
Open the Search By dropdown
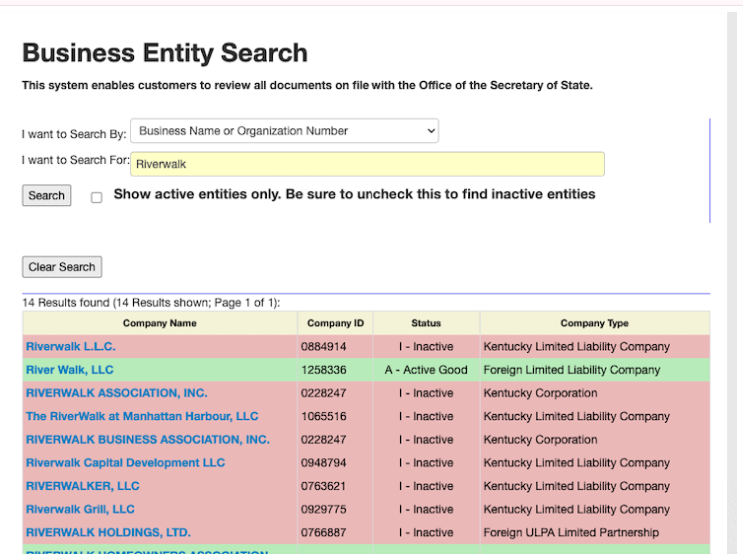pos(284,131)
